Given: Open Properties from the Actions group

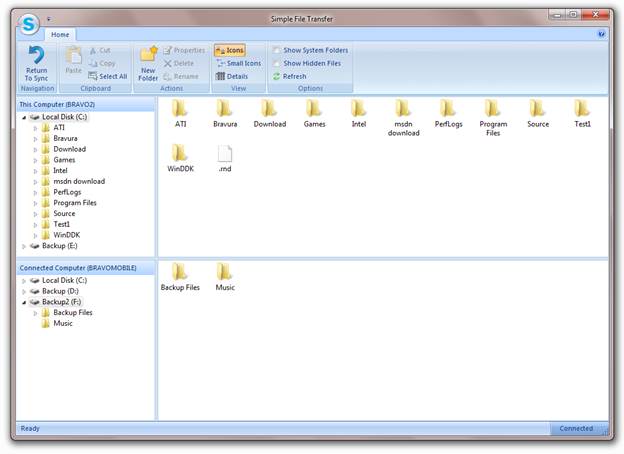Looking at the screenshot, I should point(184,50).
